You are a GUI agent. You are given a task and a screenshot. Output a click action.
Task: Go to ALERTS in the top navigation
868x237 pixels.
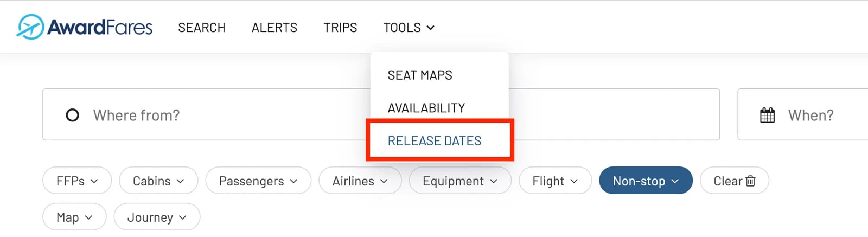[275, 28]
